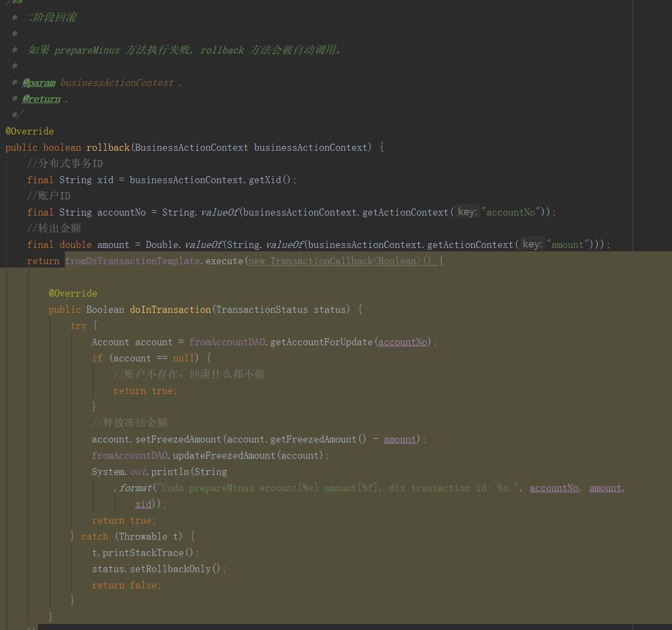Click the @Override annotation above doInTransaction
This screenshot has width=672, height=630.
tap(73, 293)
